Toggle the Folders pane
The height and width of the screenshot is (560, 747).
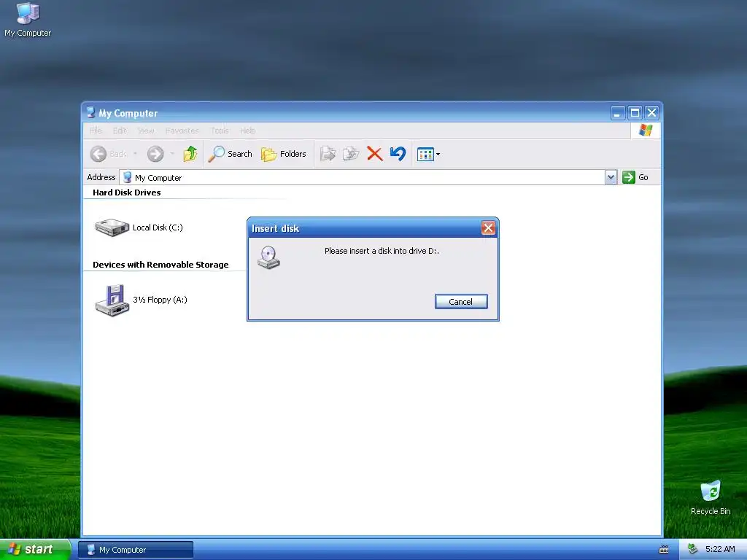pos(284,154)
